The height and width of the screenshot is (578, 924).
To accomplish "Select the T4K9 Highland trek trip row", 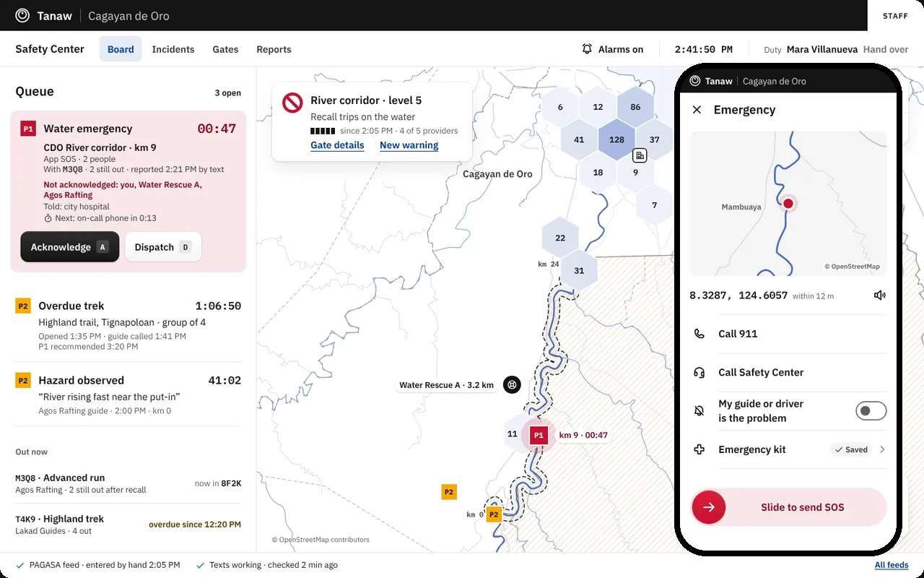I will coord(128,525).
